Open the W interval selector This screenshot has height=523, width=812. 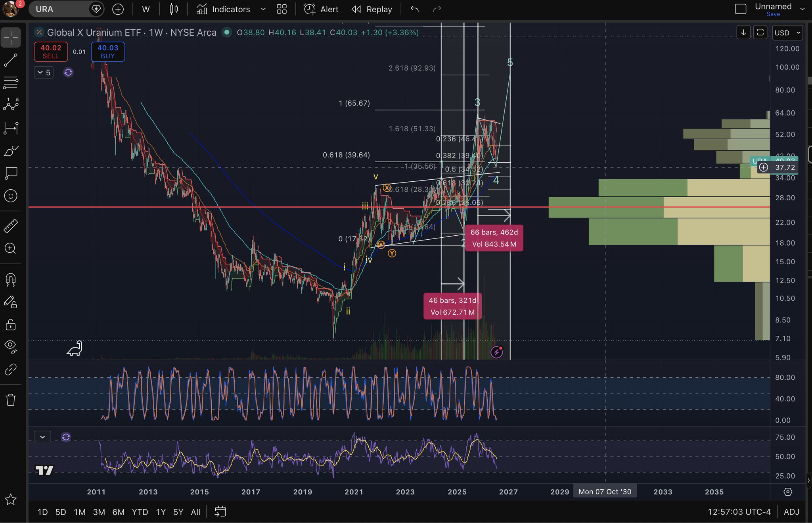[146, 9]
